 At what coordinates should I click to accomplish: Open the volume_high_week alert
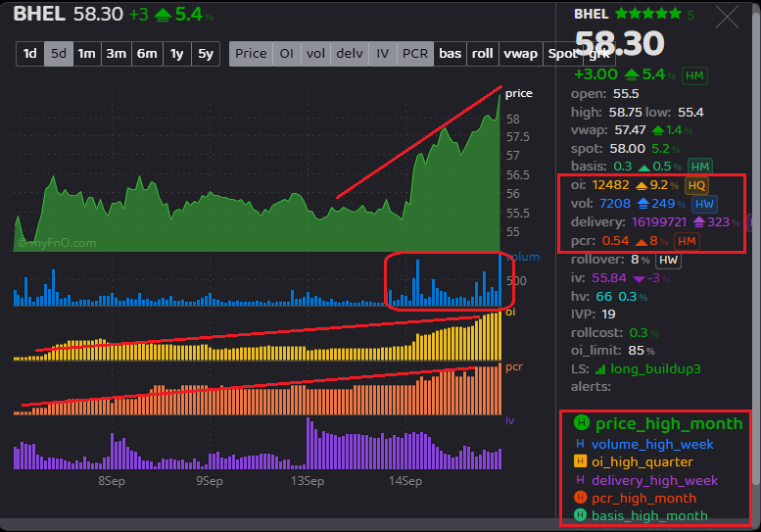point(652,444)
